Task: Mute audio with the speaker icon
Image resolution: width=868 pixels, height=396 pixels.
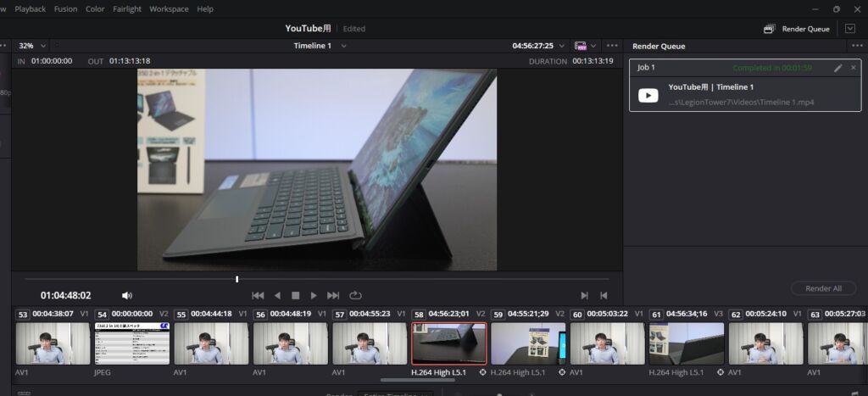Action: coord(127,295)
